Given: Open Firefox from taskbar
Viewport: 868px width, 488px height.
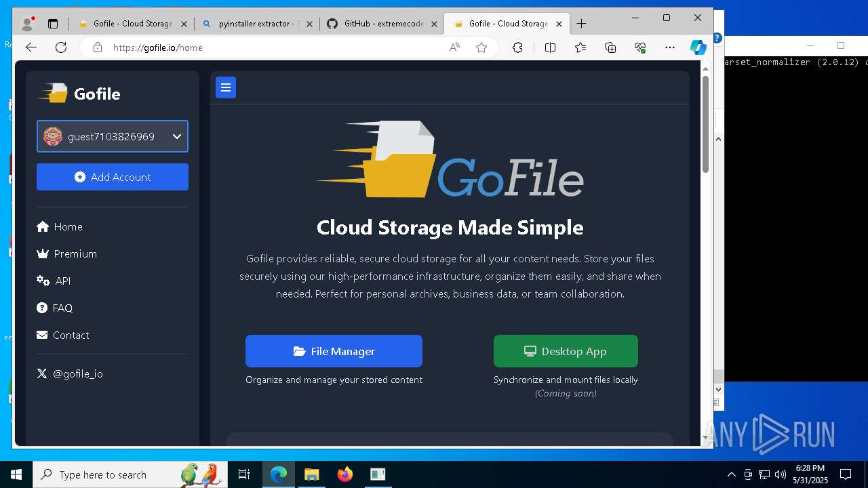Looking at the screenshot, I should pyautogui.click(x=344, y=474).
